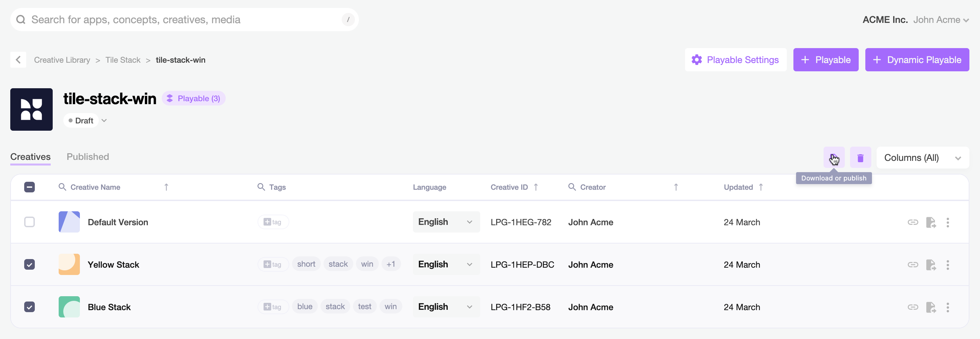This screenshot has width=980, height=339.
Task: Sort by Creative Name arrow
Action: pos(166,187)
